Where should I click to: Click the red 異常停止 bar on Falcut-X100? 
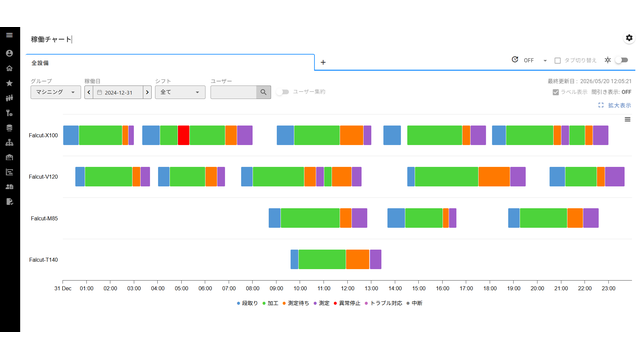tap(183, 135)
